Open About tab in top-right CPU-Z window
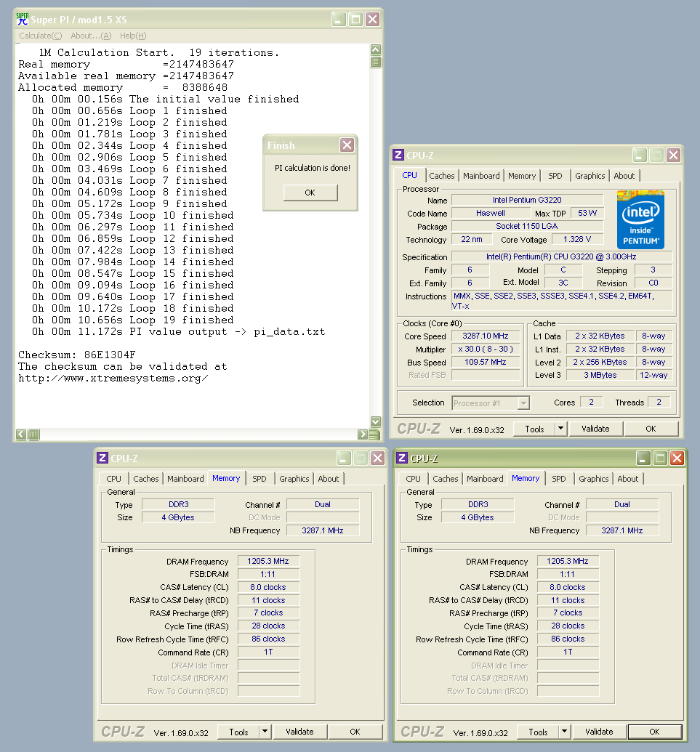Viewport: 700px width, 752px height. point(624,176)
